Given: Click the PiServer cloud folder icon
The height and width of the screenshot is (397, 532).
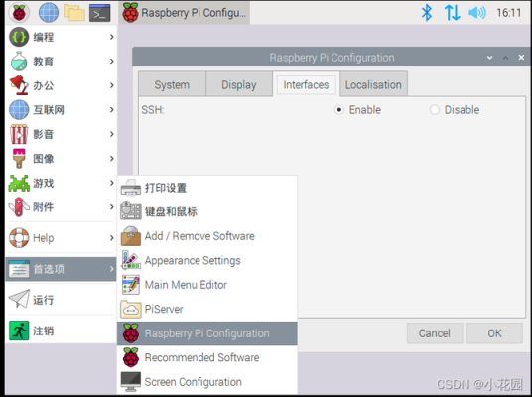Looking at the screenshot, I should (x=131, y=309).
